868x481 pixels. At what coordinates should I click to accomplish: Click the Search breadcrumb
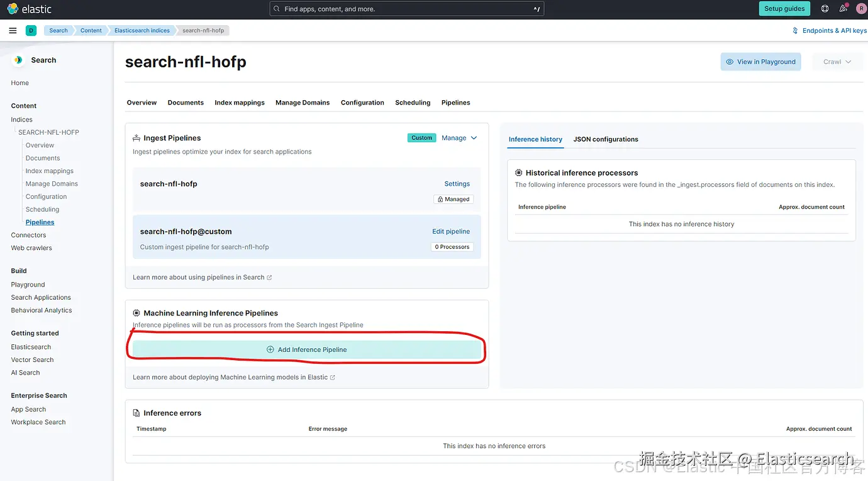tap(58, 30)
